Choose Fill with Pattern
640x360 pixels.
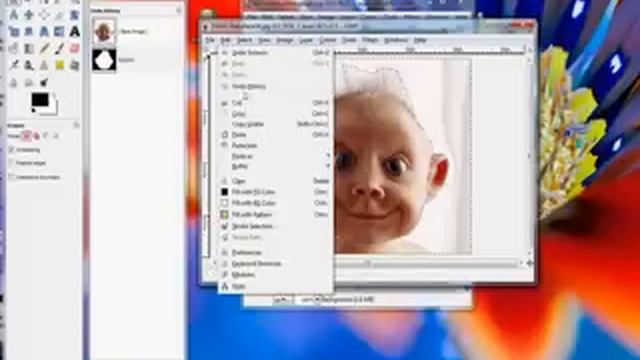[x=276, y=214]
